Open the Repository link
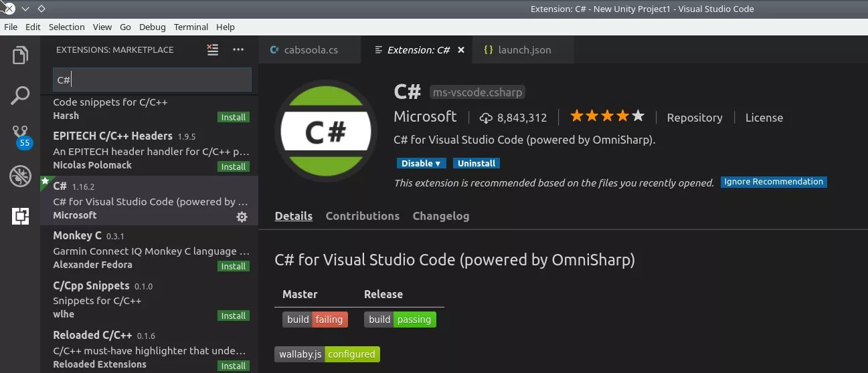 (x=695, y=118)
